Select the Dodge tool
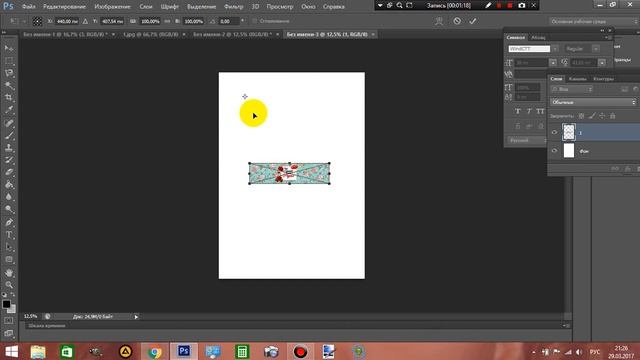 pyautogui.click(x=9, y=209)
